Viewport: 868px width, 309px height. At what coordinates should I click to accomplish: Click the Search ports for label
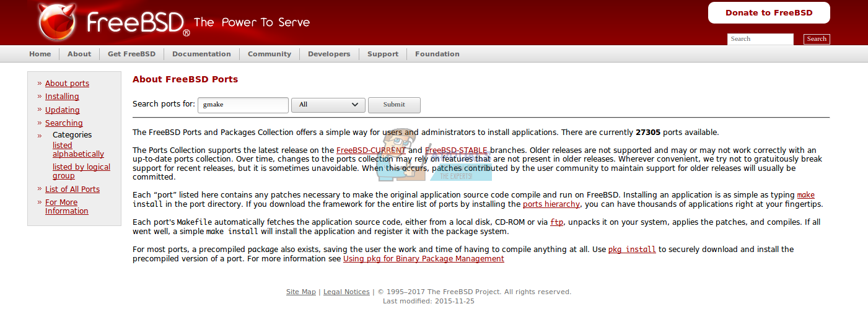coord(164,104)
